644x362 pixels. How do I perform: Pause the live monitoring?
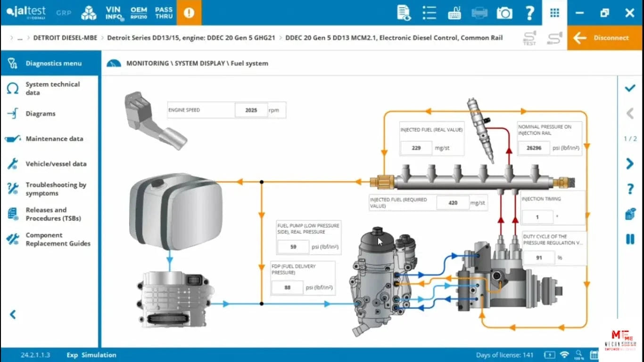[630, 239]
